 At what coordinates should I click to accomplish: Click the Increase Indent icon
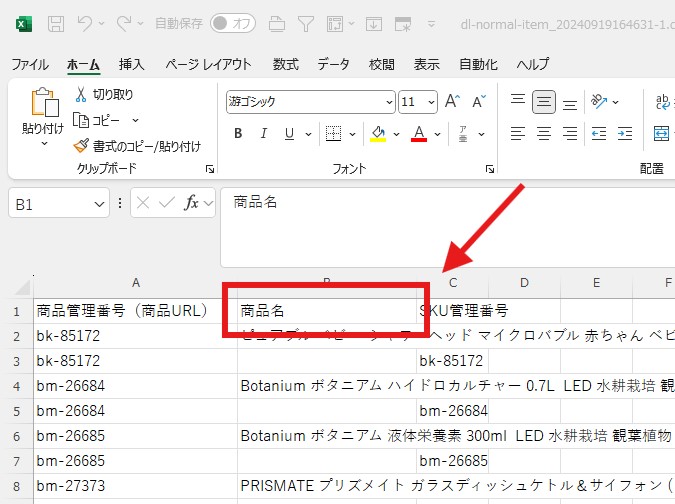coord(625,134)
